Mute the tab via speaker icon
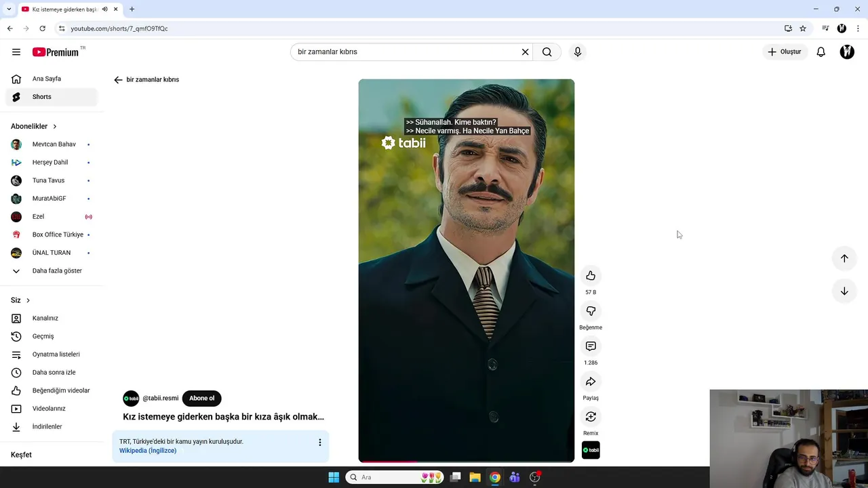The image size is (868, 488). (104, 9)
